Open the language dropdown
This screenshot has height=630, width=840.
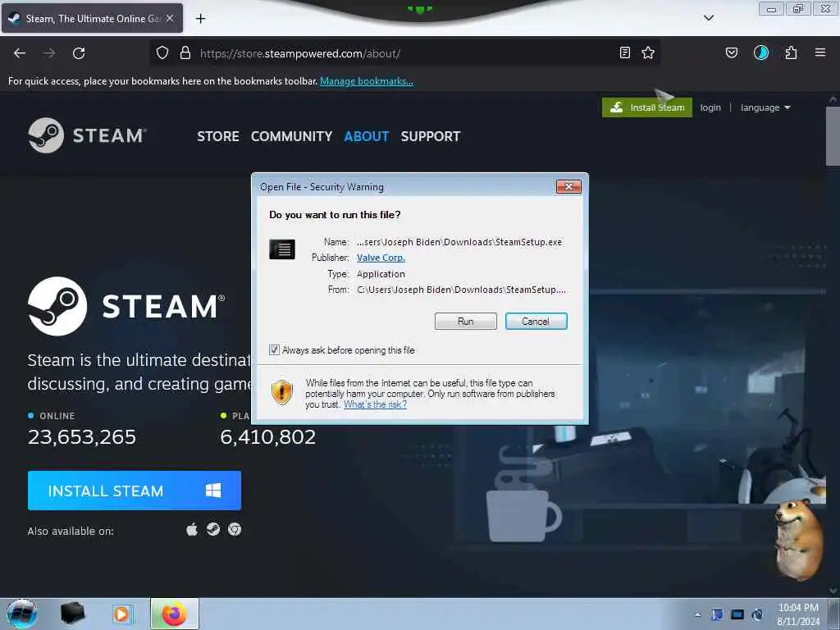coord(765,107)
